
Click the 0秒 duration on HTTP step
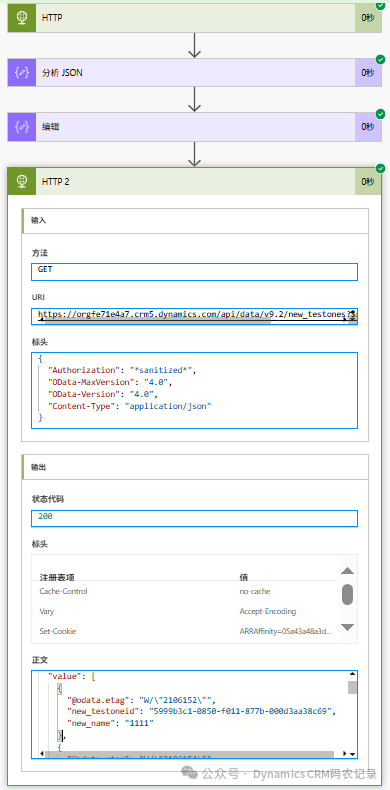[x=368, y=18]
